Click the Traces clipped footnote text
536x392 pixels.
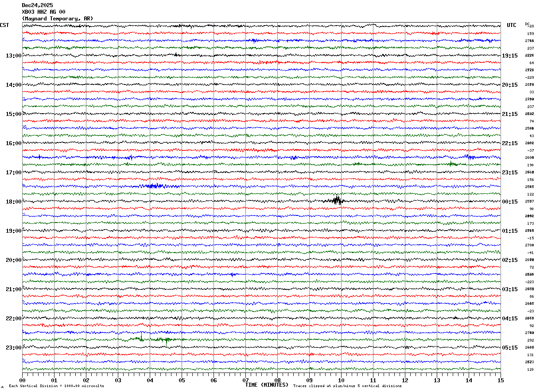347,386
